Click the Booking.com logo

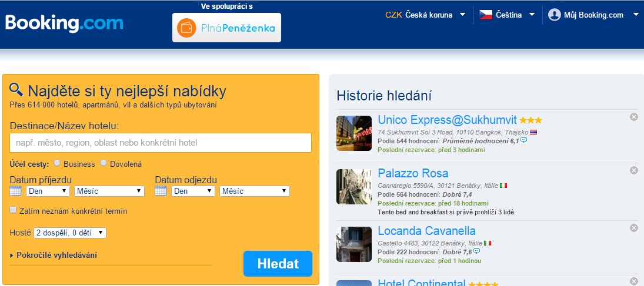(x=64, y=23)
